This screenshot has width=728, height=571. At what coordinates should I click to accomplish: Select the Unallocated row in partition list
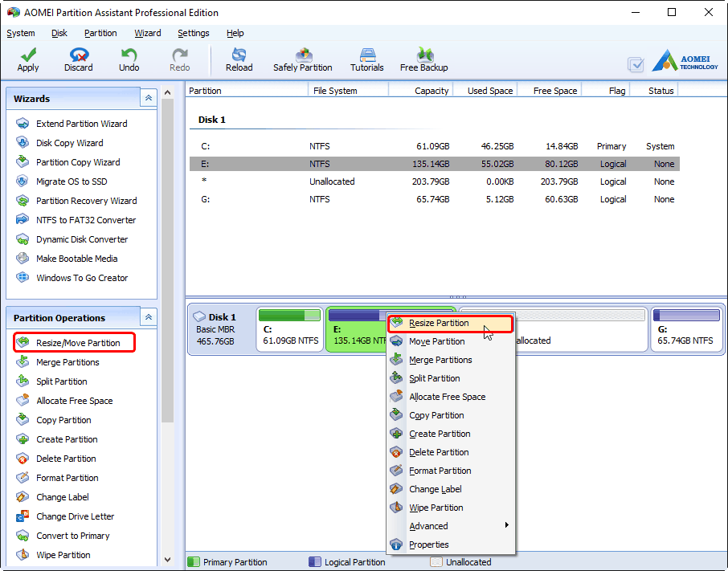435,181
